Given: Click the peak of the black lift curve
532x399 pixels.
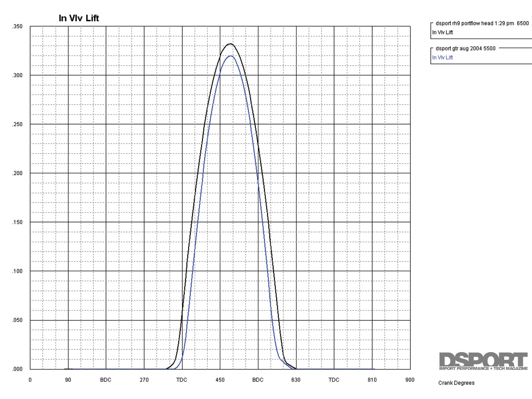Looking at the screenshot, I should click(x=230, y=44).
